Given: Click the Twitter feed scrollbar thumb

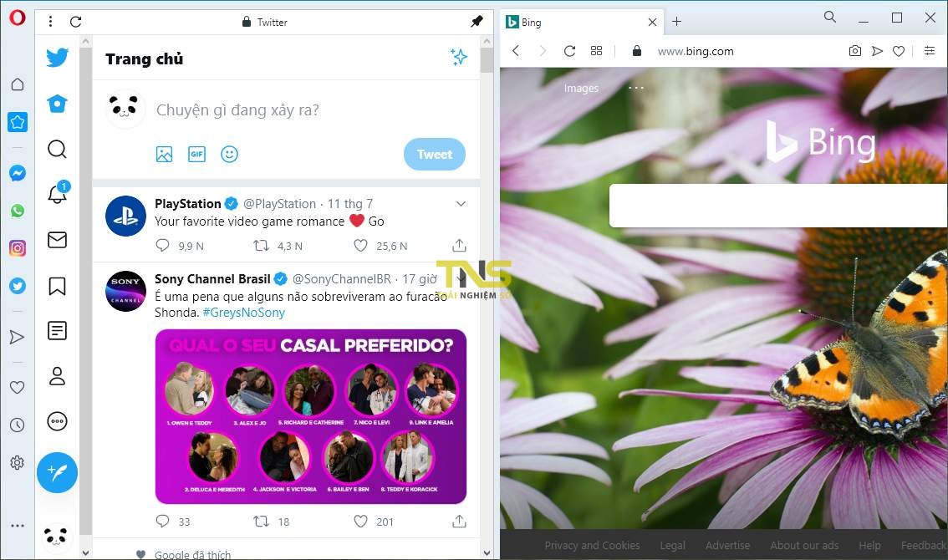Looking at the screenshot, I should click(487, 60).
